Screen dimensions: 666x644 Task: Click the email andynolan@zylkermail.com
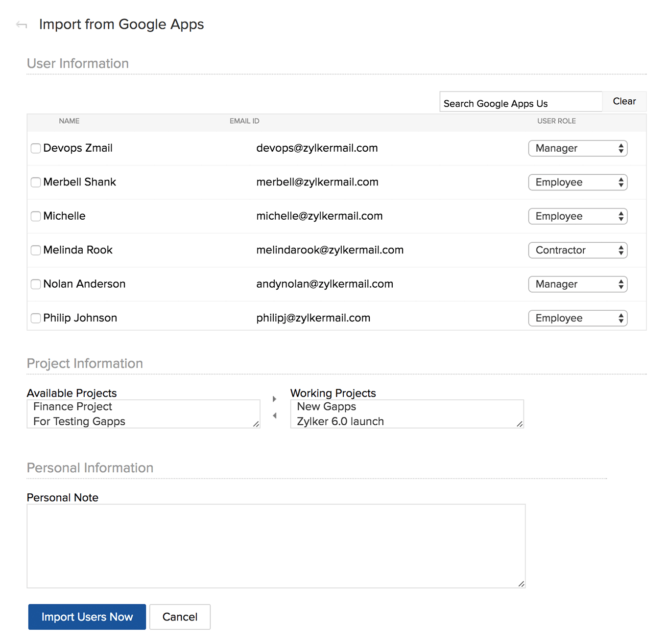325,284
